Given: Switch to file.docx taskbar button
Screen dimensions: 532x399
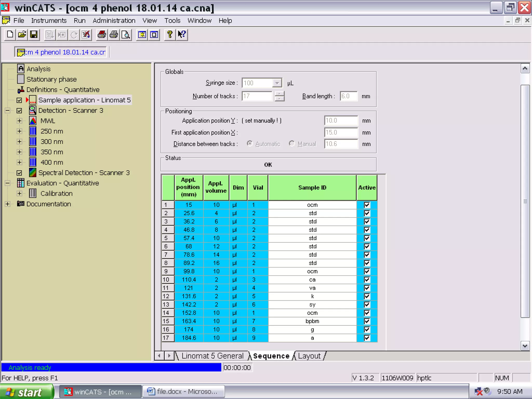Looking at the screenshot, I should pos(183,391).
